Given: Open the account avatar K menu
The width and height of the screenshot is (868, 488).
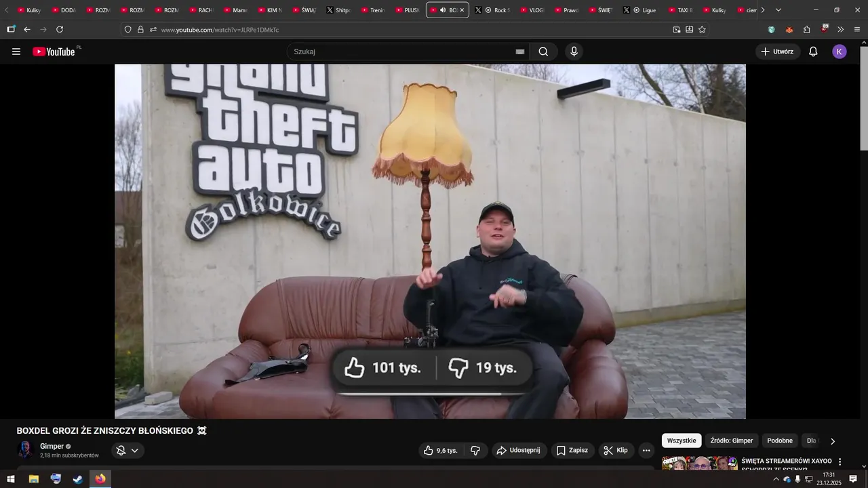Looking at the screenshot, I should click(840, 52).
